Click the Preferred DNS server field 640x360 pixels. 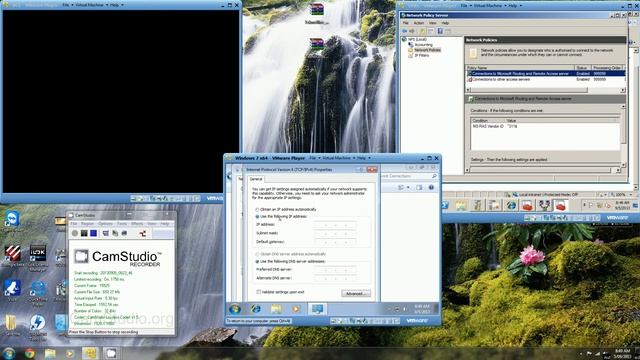click(x=336, y=270)
